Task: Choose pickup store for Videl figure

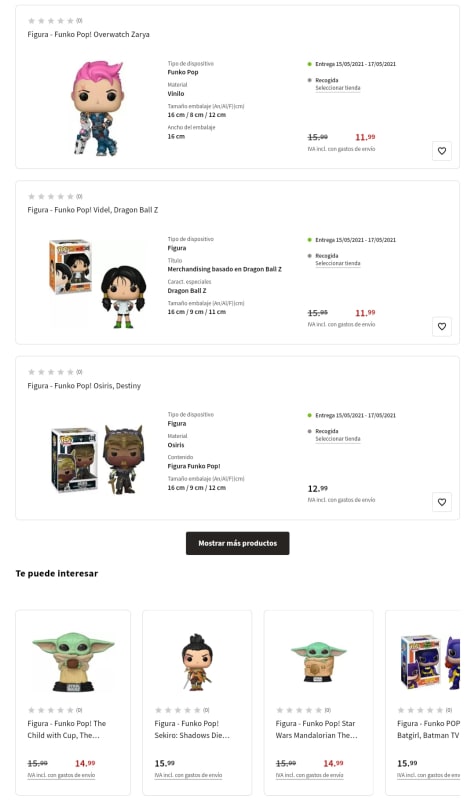Action: click(x=338, y=264)
